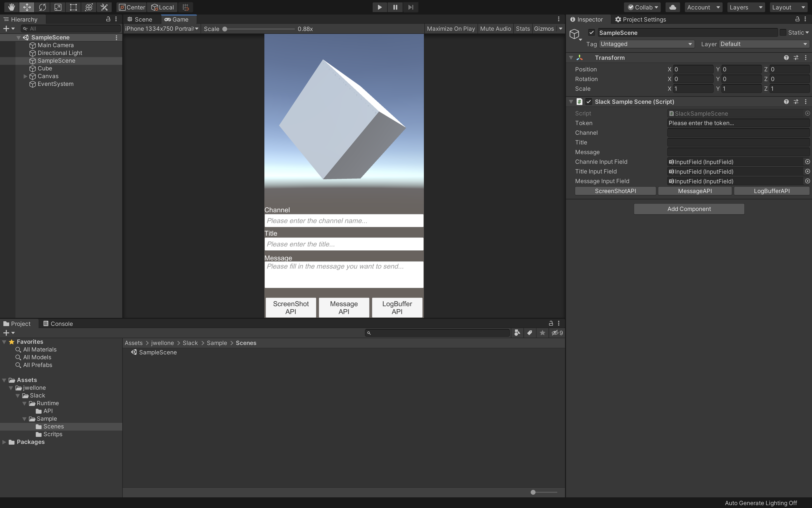Switch to the Scene tab
This screenshot has width=812, height=508.
click(x=140, y=19)
